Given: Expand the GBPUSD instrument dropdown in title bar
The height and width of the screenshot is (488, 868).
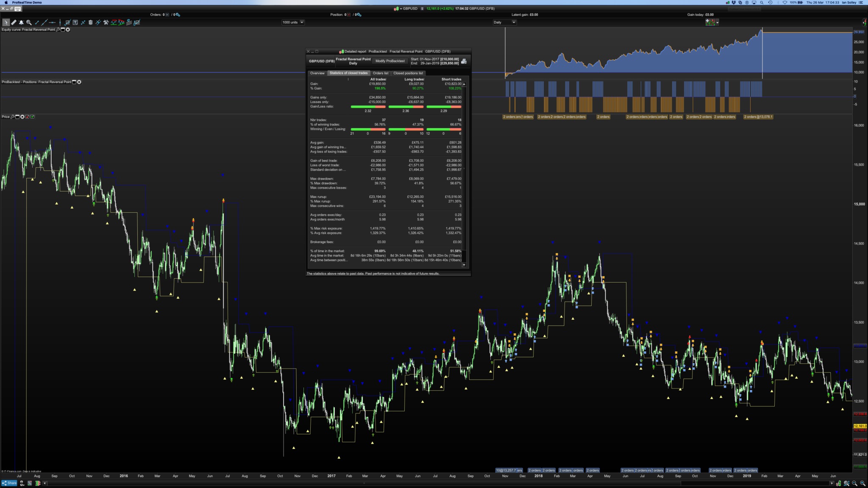Looking at the screenshot, I should [401, 8].
